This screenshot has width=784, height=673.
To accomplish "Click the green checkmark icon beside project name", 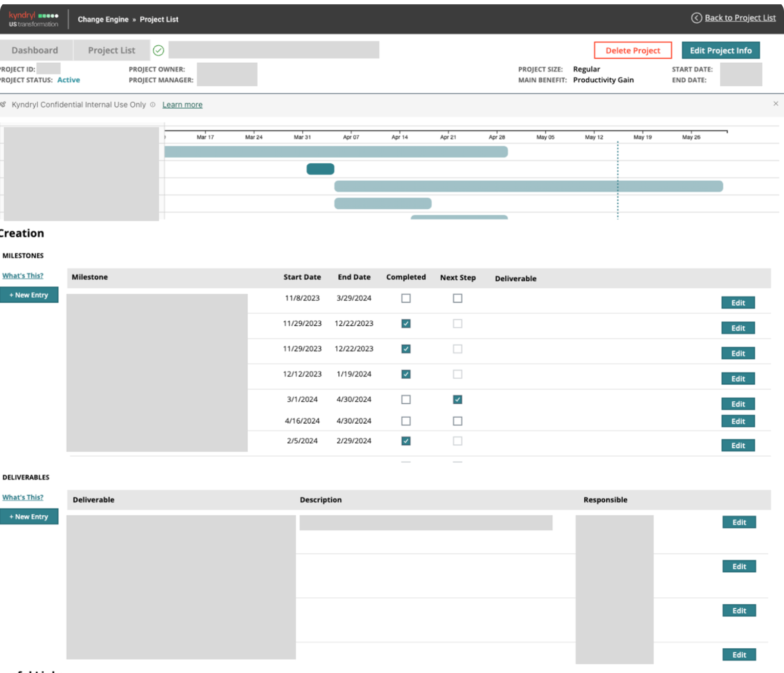I will [158, 50].
